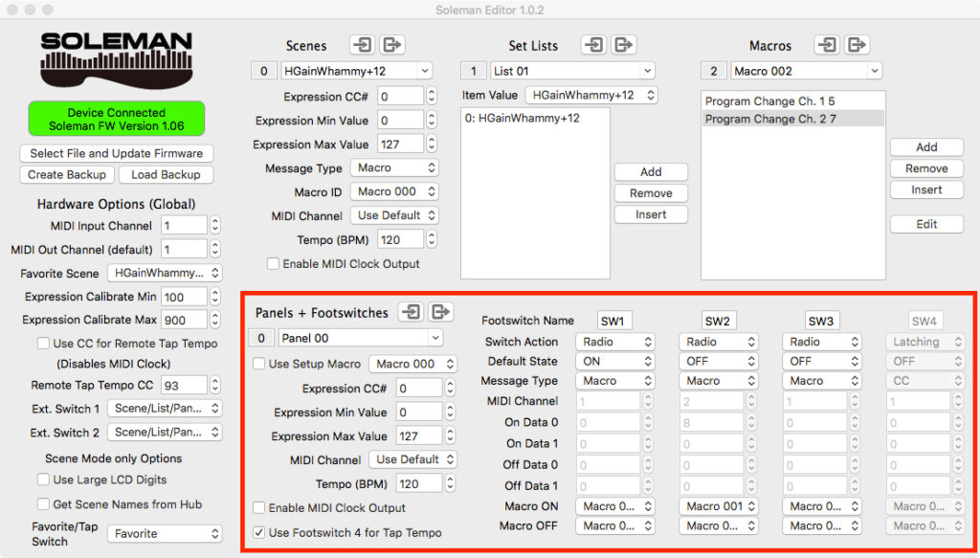The height and width of the screenshot is (558, 980).
Task: Click the Set Lists export icon
Action: pyautogui.click(x=624, y=45)
